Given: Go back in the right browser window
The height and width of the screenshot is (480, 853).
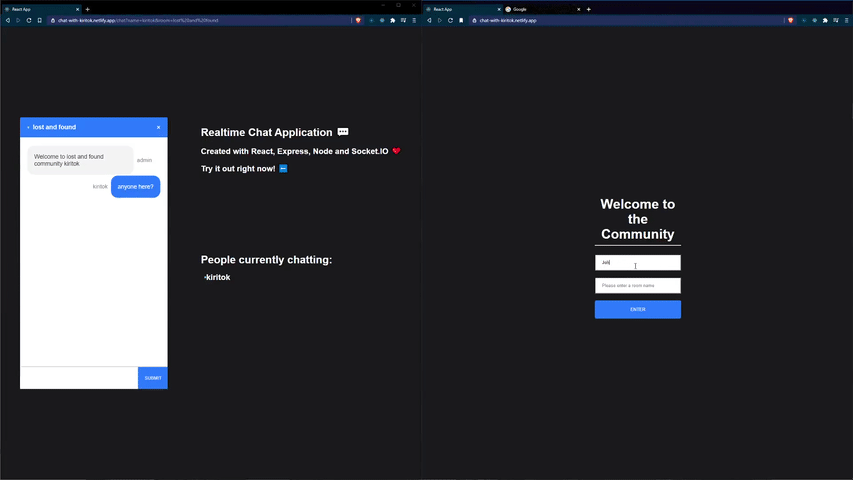Looking at the screenshot, I should [429, 20].
